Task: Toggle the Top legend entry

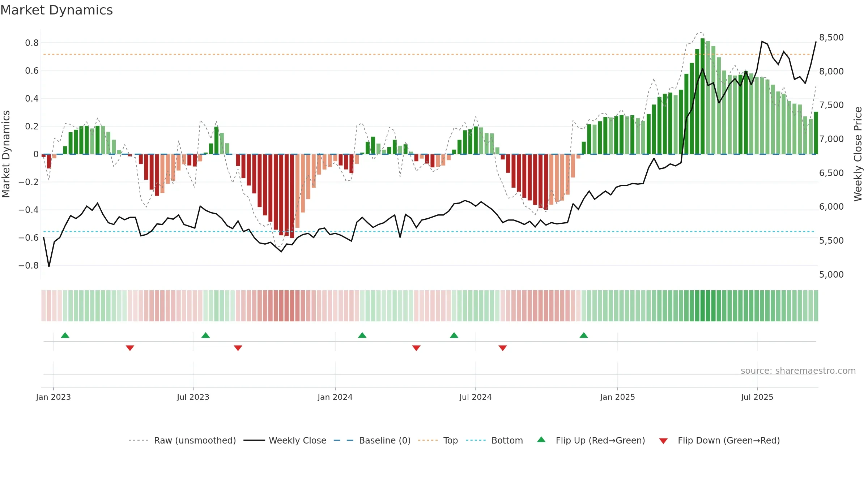Action: [438, 440]
